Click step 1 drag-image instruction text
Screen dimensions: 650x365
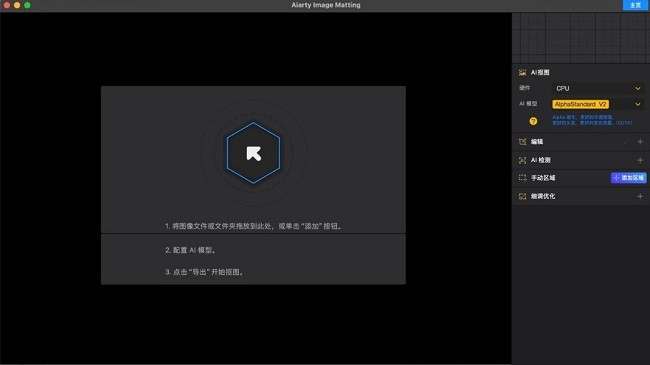(253, 226)
